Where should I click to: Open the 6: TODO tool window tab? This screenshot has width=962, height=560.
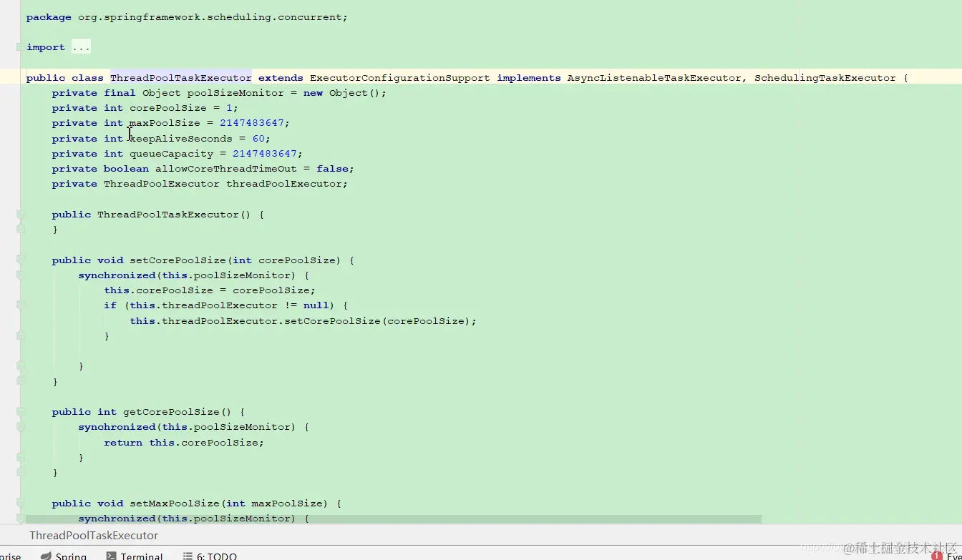(210, 556)
